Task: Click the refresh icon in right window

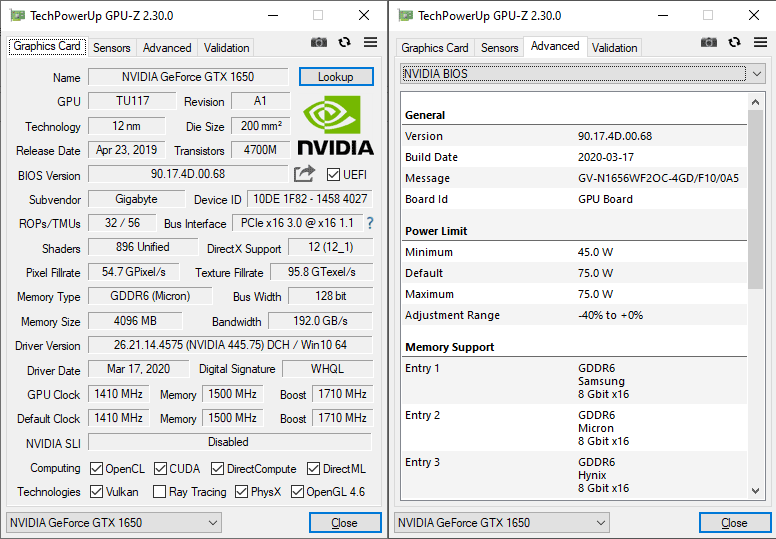Action: pos(734,43)
